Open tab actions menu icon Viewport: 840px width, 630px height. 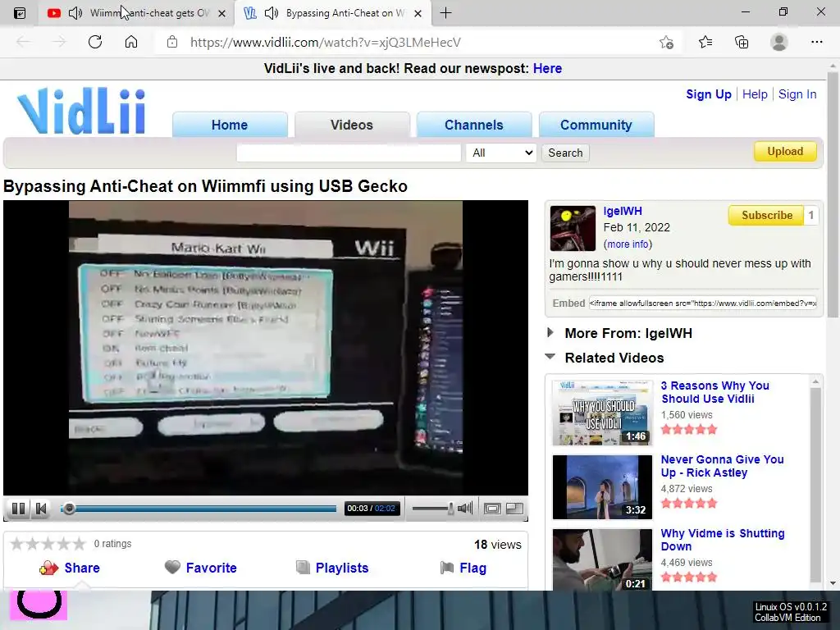[20, 13]
